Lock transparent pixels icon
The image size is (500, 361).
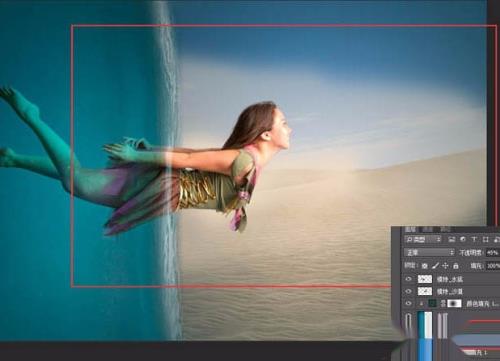pyautogui.click(x=424, y=266)
